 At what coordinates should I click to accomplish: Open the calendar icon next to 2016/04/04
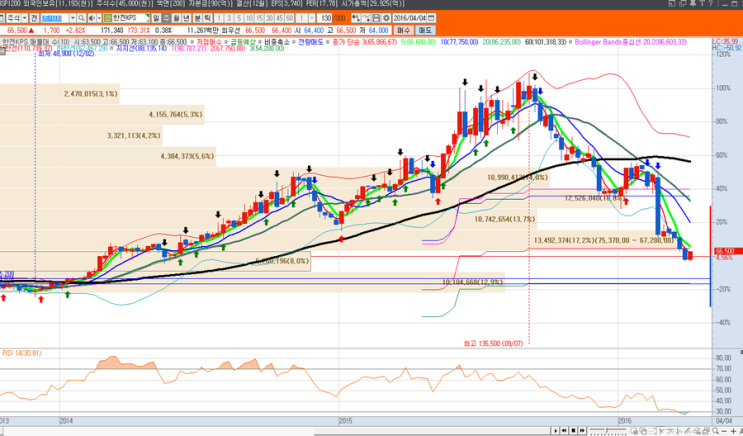pyautogui.click(x=431, y=18)
